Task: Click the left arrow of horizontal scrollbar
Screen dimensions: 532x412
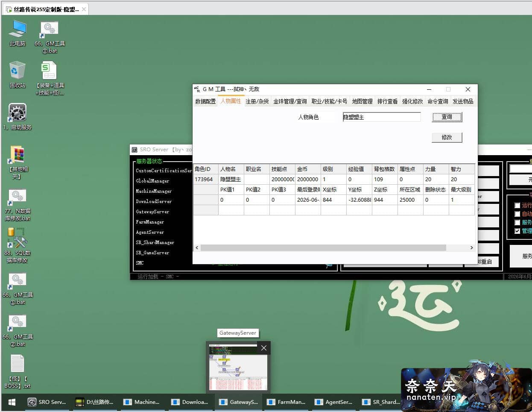Action: click(197, 247)
